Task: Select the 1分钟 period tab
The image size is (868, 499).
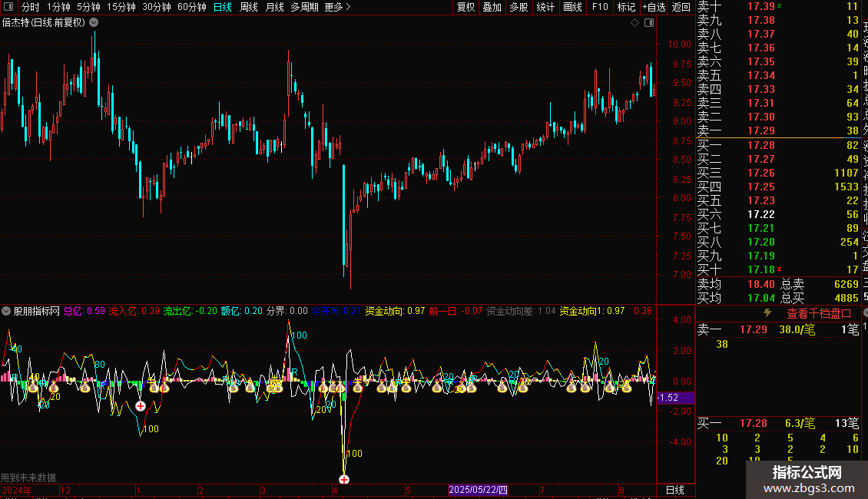Action: pos(58,7)
